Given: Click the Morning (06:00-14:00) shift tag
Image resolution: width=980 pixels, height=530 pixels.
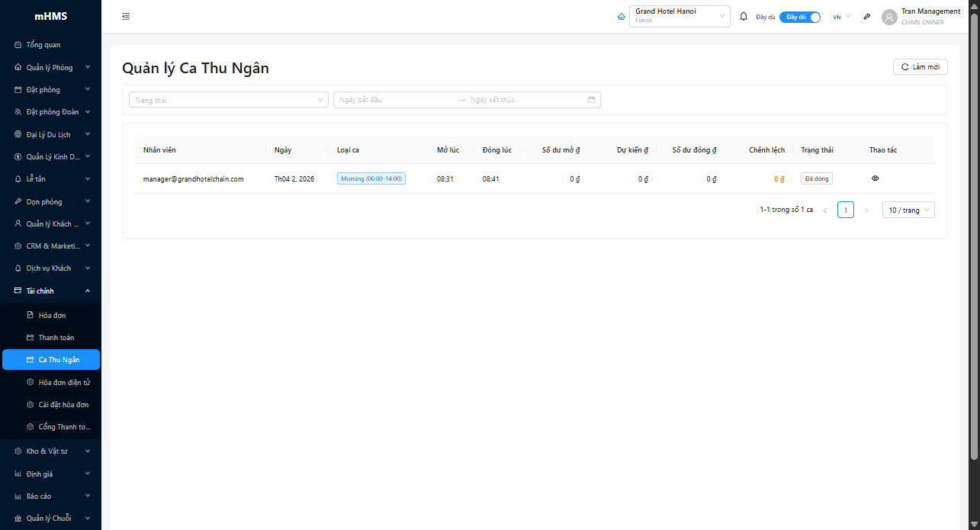Looking at the screenshot, I should (x=371, y=178).
